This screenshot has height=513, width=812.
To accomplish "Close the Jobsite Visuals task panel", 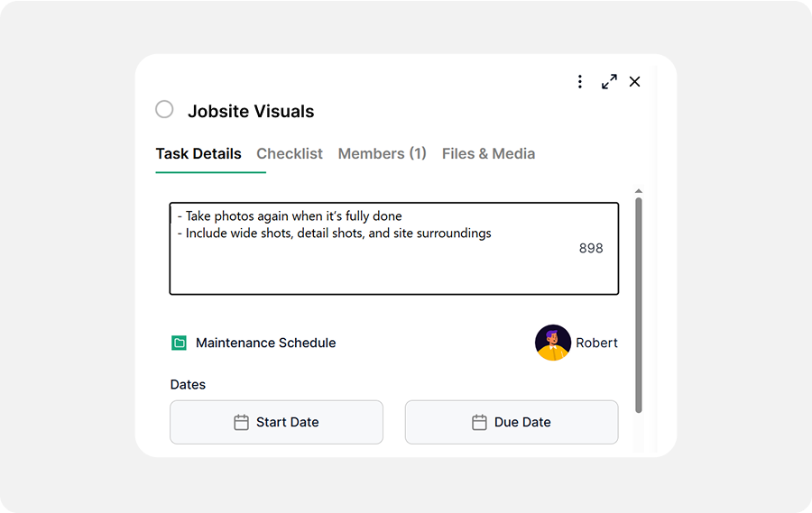I will click(x=635, y=82).
